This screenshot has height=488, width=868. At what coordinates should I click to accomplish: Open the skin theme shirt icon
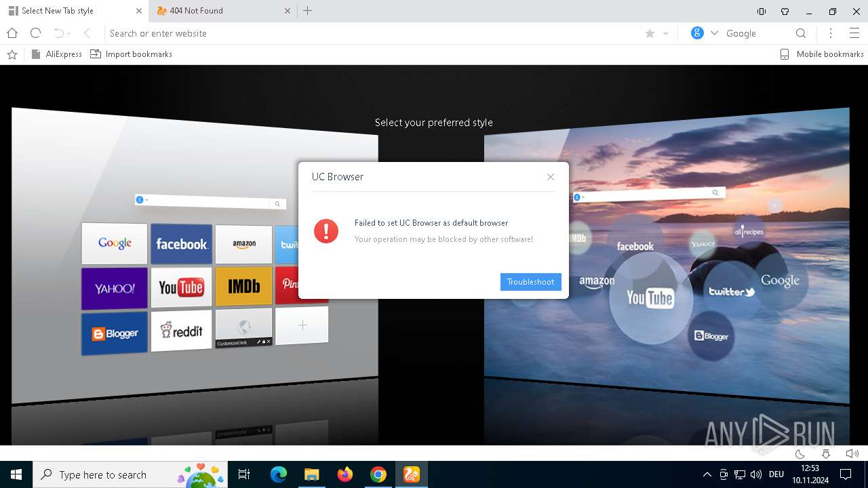(x=785, y=12)
